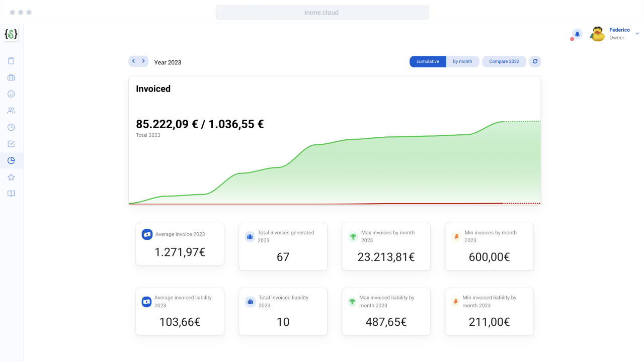Select the pie chart sidebar icon
The image size is (644, 362).
coord(11,160)
